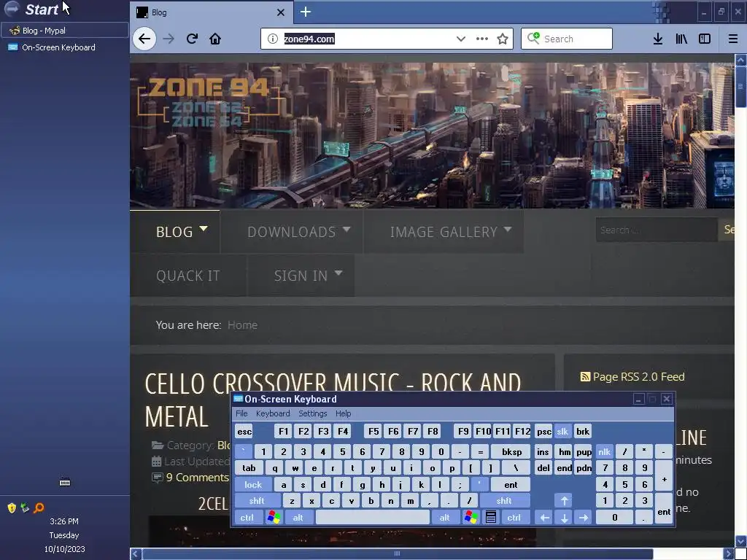Click the scroll down arrow of vertical scrollbar

coord(741,542)
